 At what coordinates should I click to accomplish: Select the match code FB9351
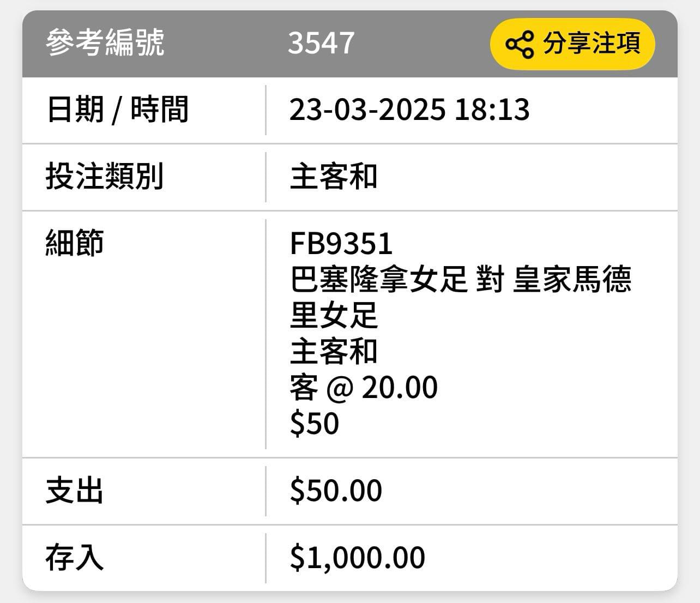(x=341, y=244)
